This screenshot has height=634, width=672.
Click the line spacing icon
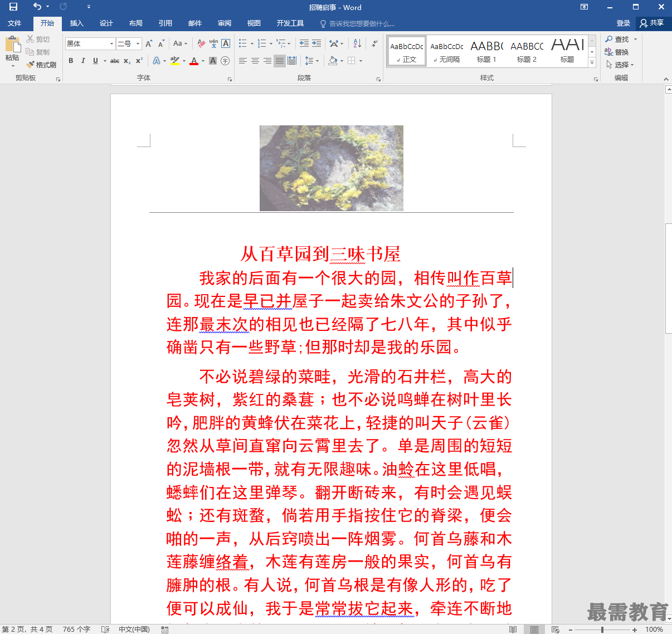tap(309, 61)
